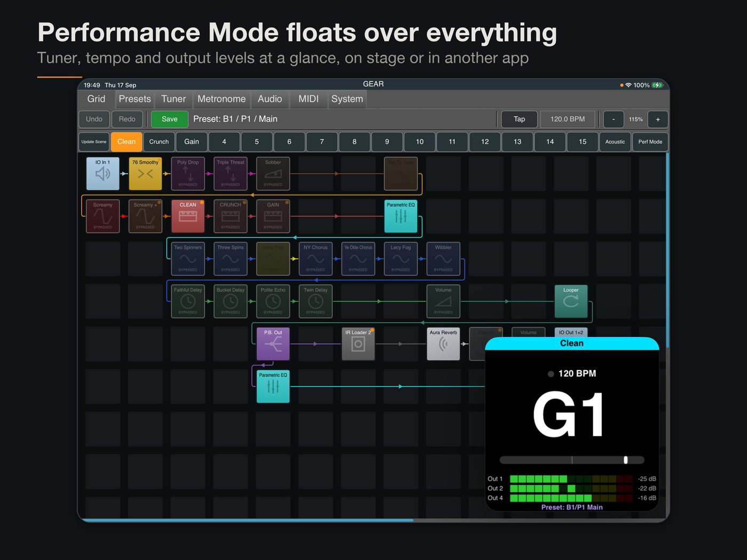
Task: Select the GAIN amp block
Action: click(273, 216)
